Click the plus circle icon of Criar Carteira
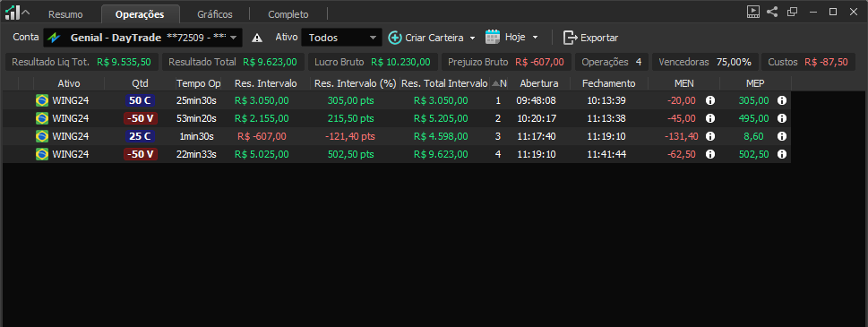The width and height of the screenshot is (868, 327). 395,38
